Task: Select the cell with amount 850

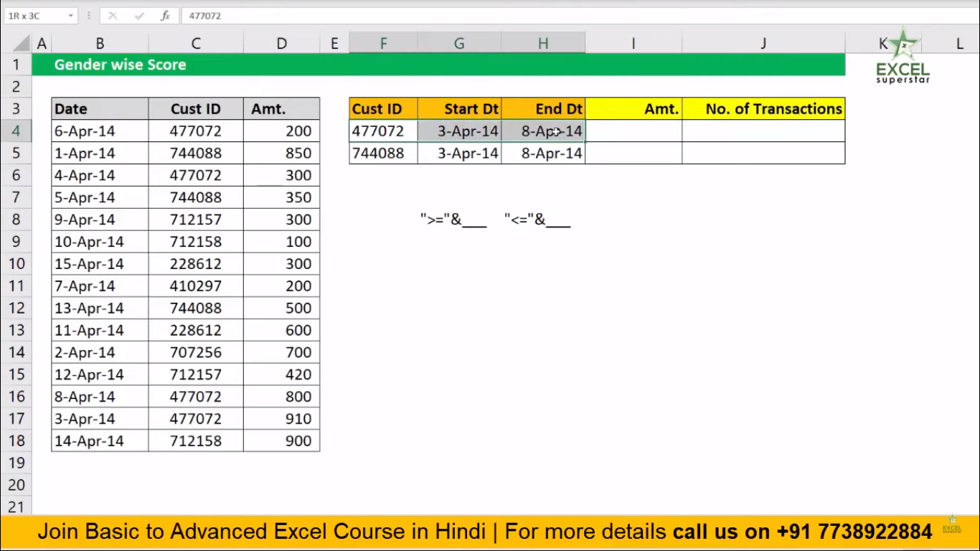Action: point(281,154)
